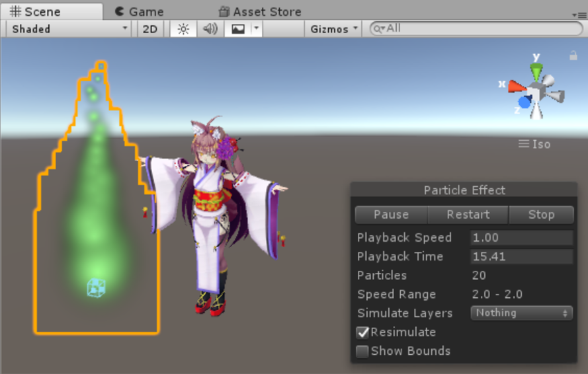The image size is (588, 374).
Task: Switch to the Game tab
Action: tap(139, 12)
